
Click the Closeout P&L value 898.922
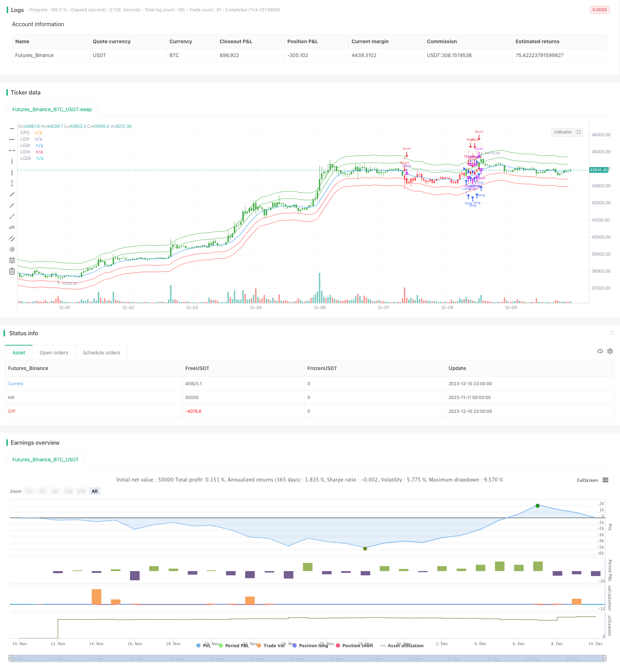[x=229, y=55]
